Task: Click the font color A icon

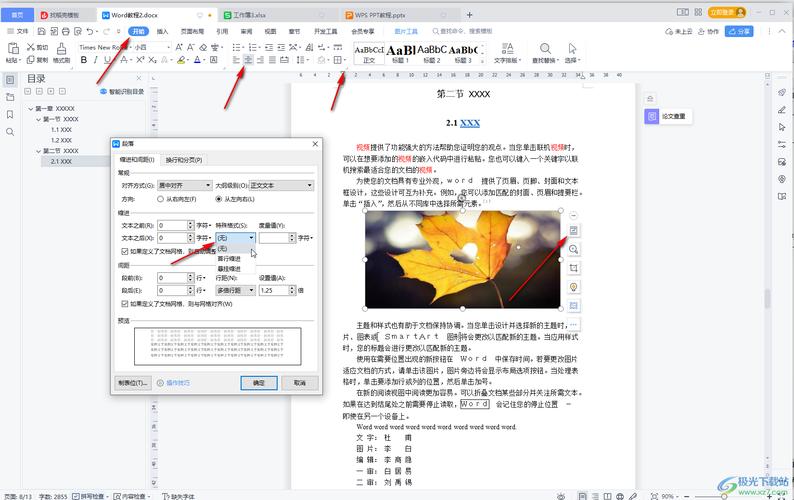Action: point(197,60)
